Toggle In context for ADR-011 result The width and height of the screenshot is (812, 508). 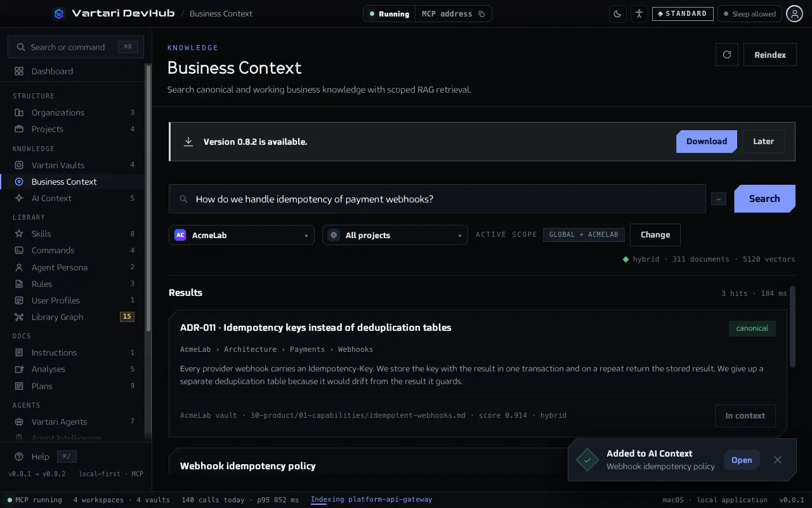[745, 416]
